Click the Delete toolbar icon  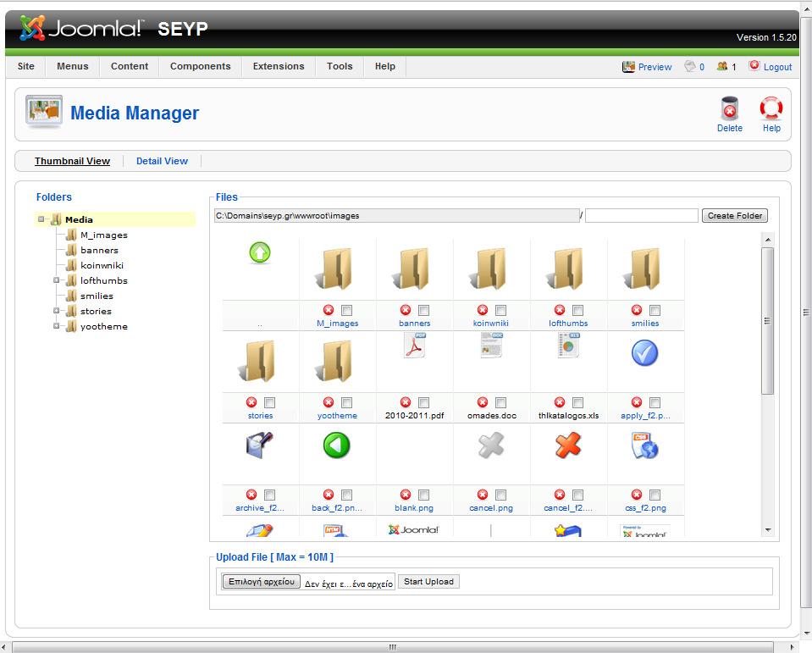point(729,108)
